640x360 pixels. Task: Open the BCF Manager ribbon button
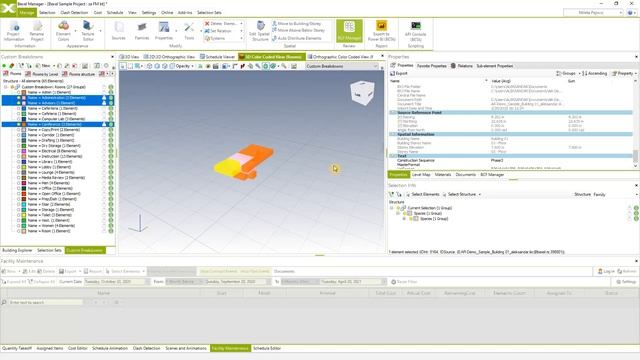[349, 31]
